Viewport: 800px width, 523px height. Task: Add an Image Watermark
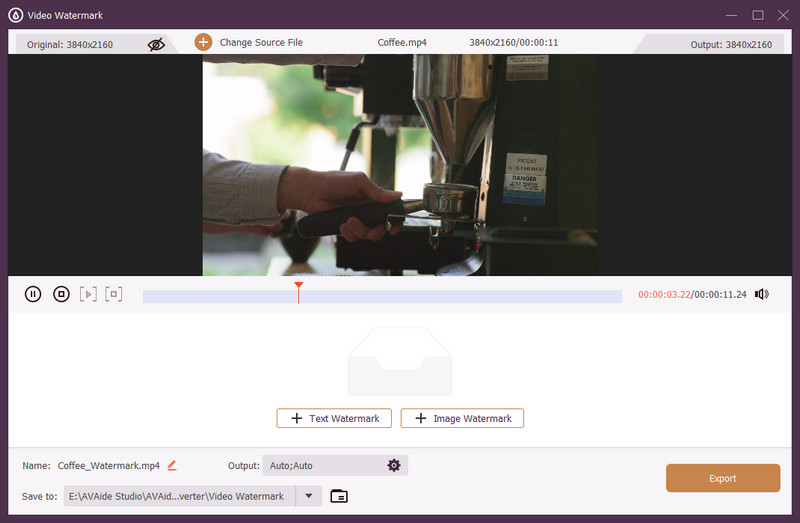pyautogui.click(x=462, y=418)
